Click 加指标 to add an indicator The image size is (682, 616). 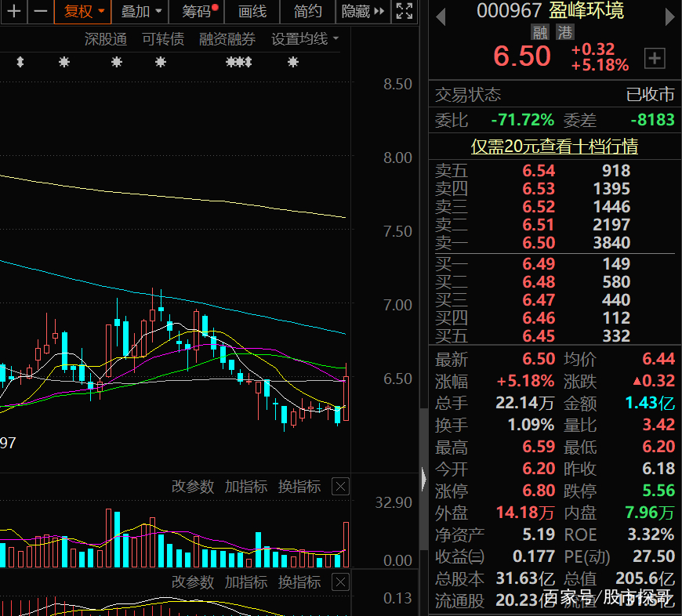(246, 486)
